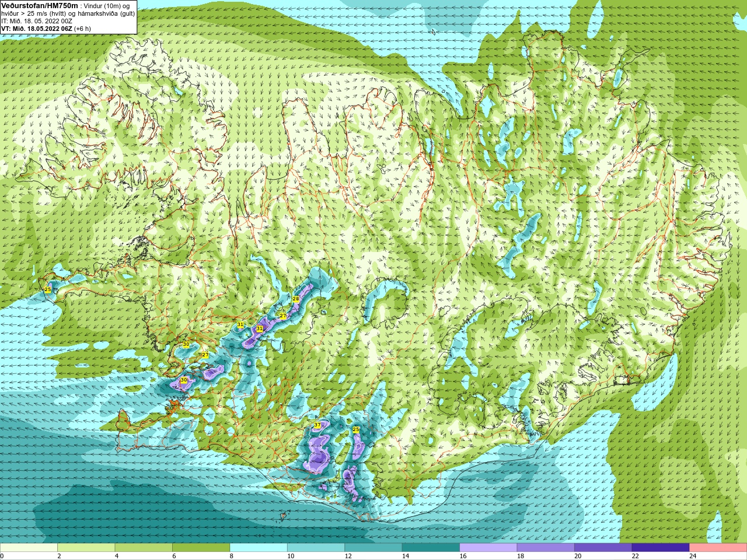Viewport: 747px width, 560px height.
Task: Click the gust marker 27 just below marker 30
Action: coord(205,355)
